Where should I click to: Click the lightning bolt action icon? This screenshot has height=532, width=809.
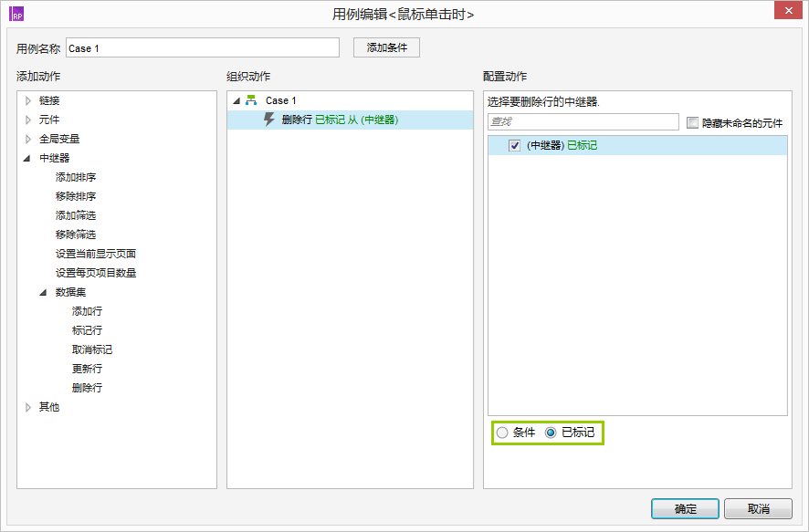(268, 120)
